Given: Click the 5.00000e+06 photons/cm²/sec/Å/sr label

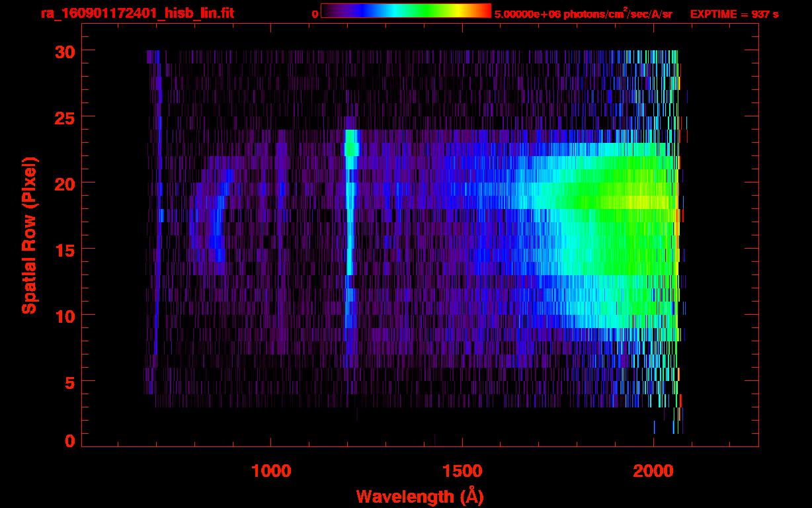Looking at the screenshot, I should click(x=583, y=14).
